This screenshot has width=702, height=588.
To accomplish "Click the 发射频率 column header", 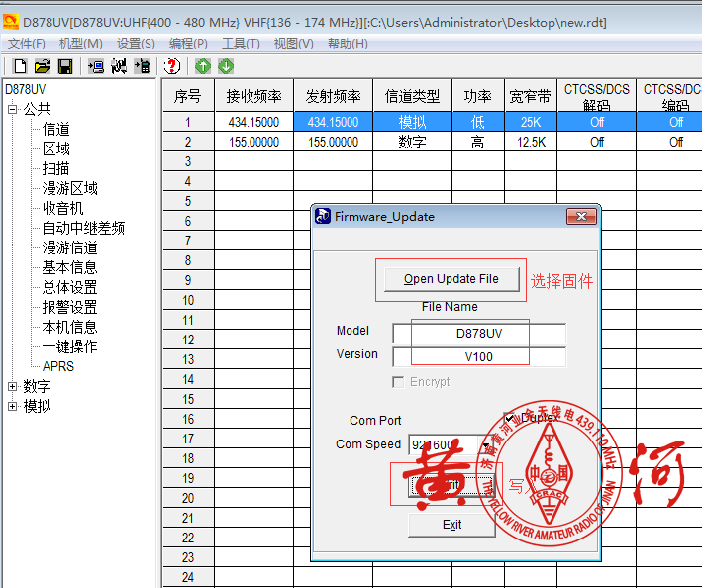I will (x=333, y=96).
